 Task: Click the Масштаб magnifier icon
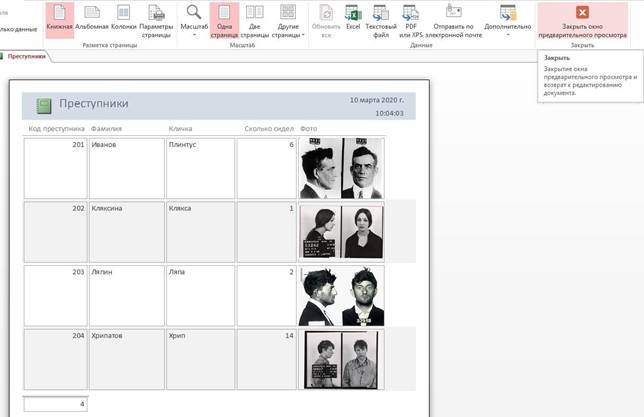pos(194,12)
